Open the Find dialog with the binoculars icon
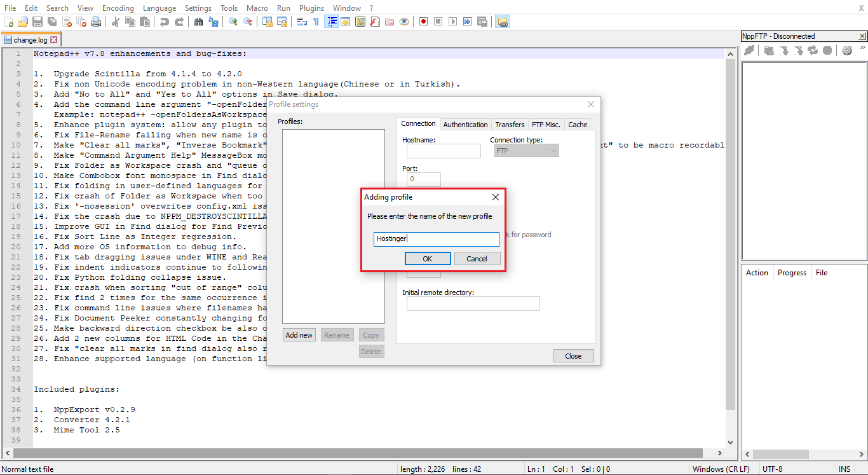 click(199, 21)
